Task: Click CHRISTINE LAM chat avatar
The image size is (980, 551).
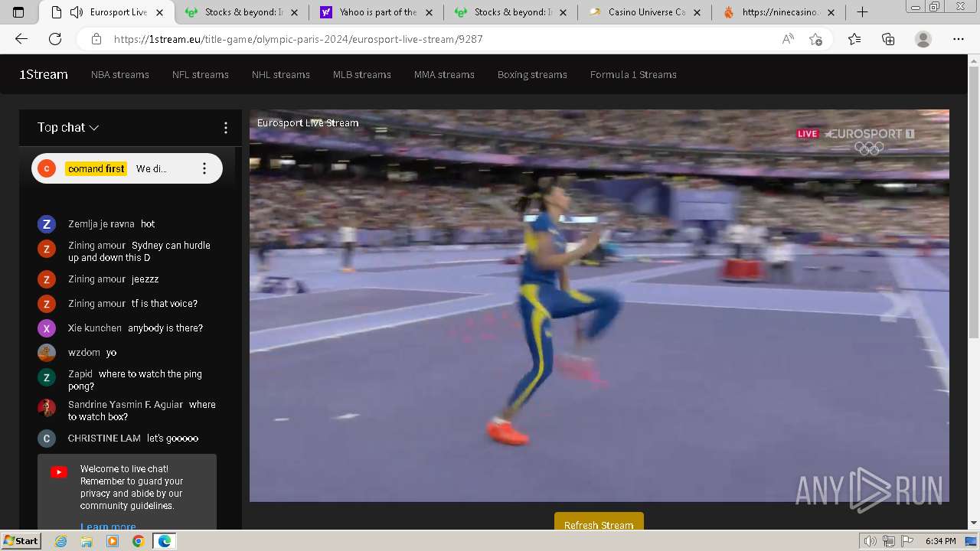Action: [47, 439]
